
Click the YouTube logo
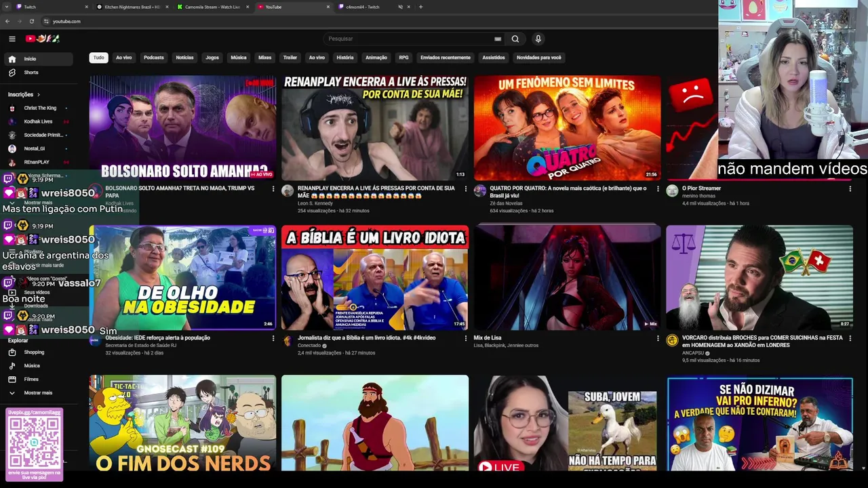click(43, 39)
